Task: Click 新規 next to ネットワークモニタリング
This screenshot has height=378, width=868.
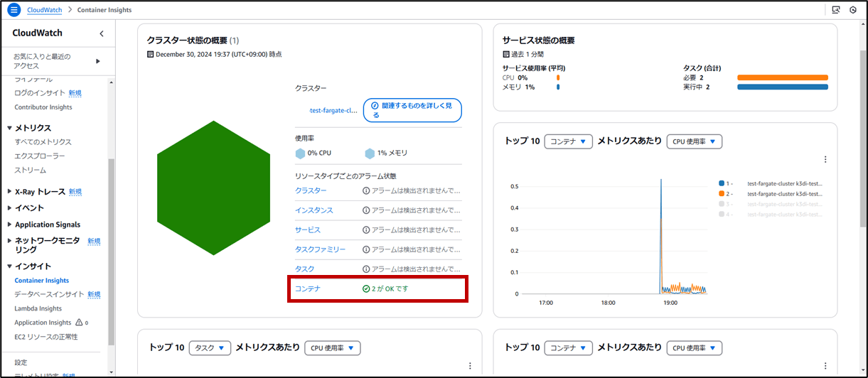Action: pyautogui.click(x=94, y=242)
